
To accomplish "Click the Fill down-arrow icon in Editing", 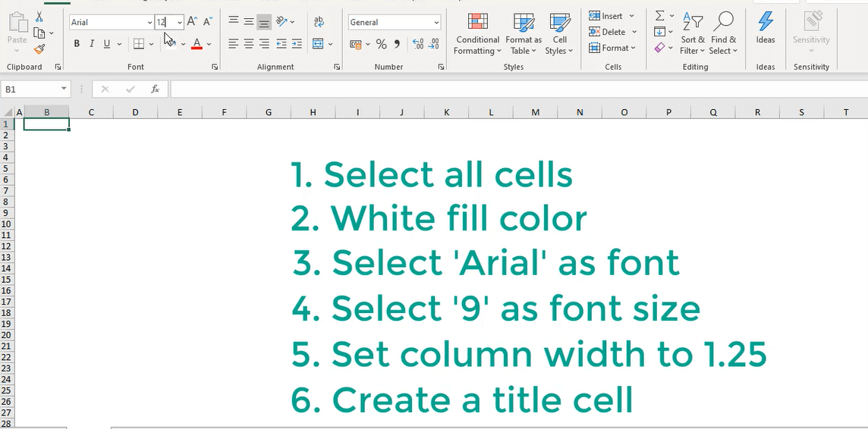I will 659,32.
